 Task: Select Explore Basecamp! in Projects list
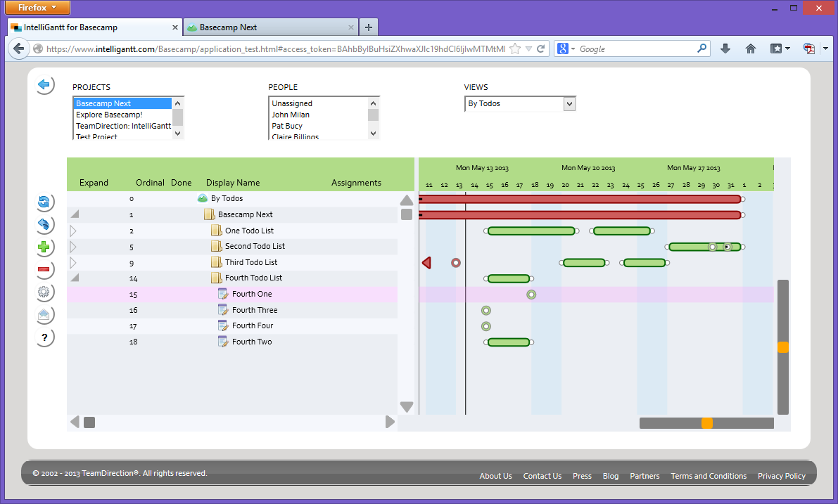click(x=122, y=115)
